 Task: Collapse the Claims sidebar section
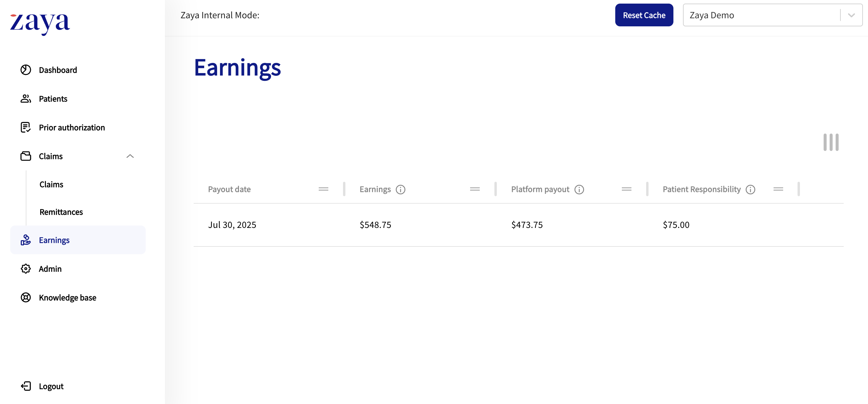(x=130, y=156)
